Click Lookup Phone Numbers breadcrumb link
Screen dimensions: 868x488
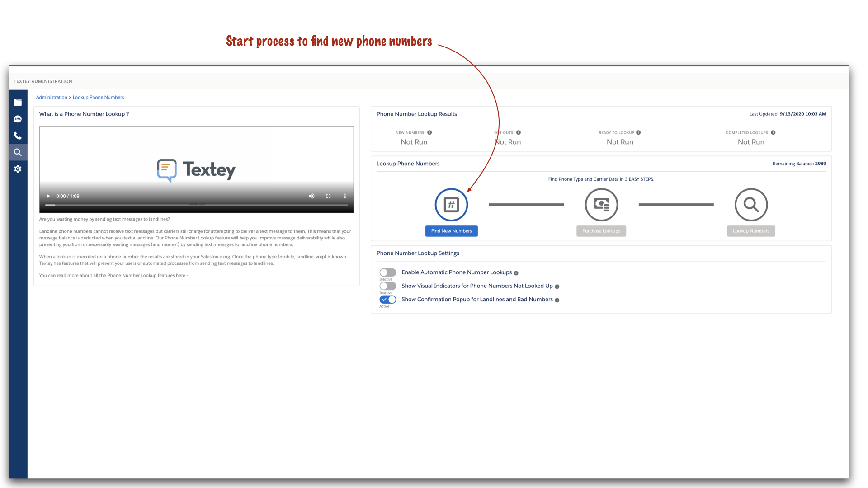(98, 97)
